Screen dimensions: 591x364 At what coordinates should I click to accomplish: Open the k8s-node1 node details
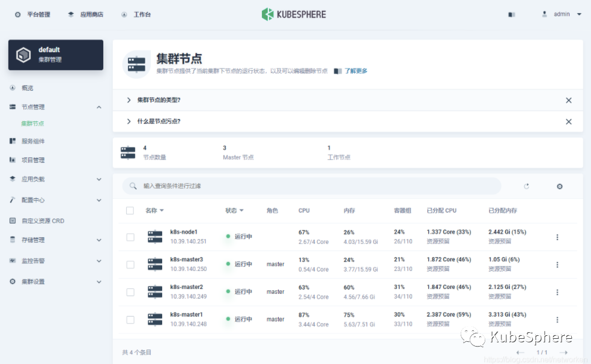(x=184, y=232)
